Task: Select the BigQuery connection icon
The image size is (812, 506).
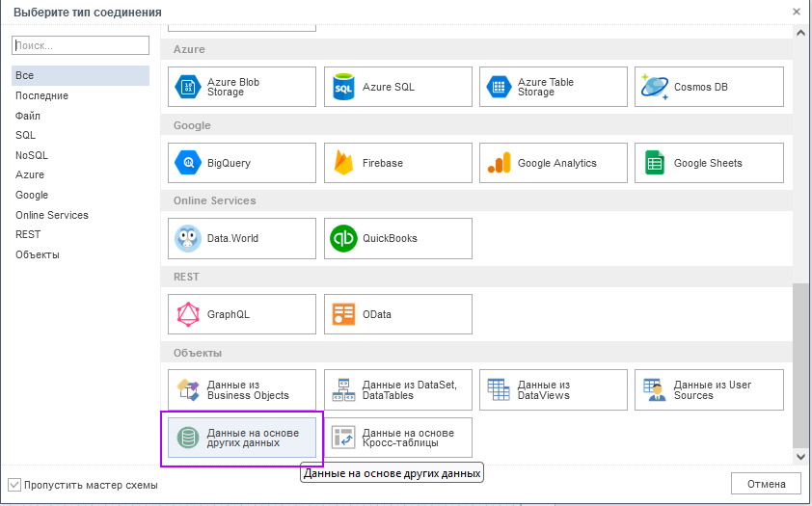Action: pos(187,164)
